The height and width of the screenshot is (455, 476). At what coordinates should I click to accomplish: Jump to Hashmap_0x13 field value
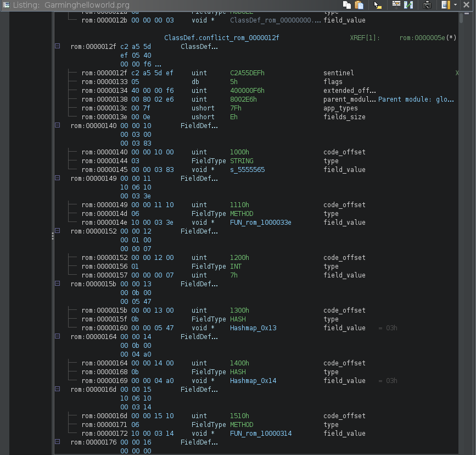click(253, 328)
